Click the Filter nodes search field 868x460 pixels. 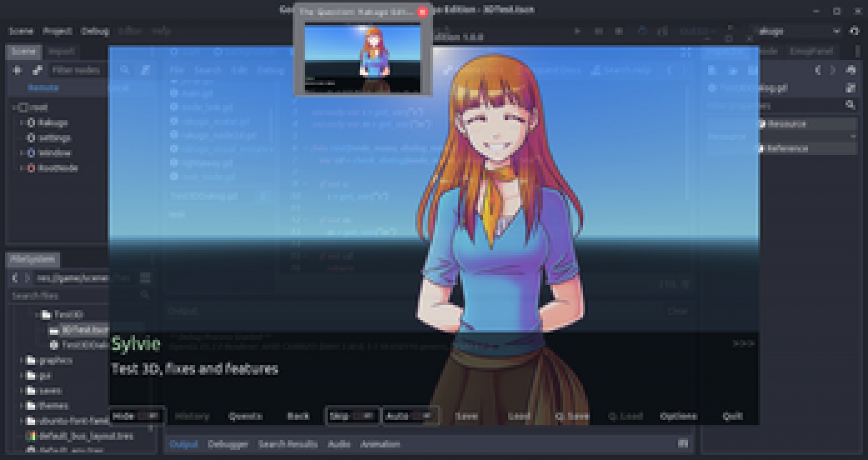pos(76,70)
